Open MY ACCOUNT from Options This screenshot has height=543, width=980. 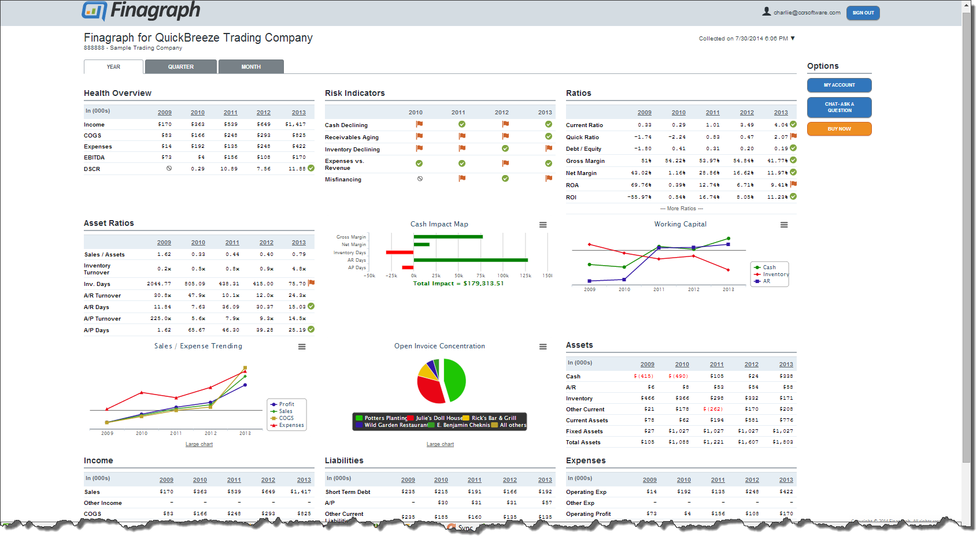coord(839,85)
